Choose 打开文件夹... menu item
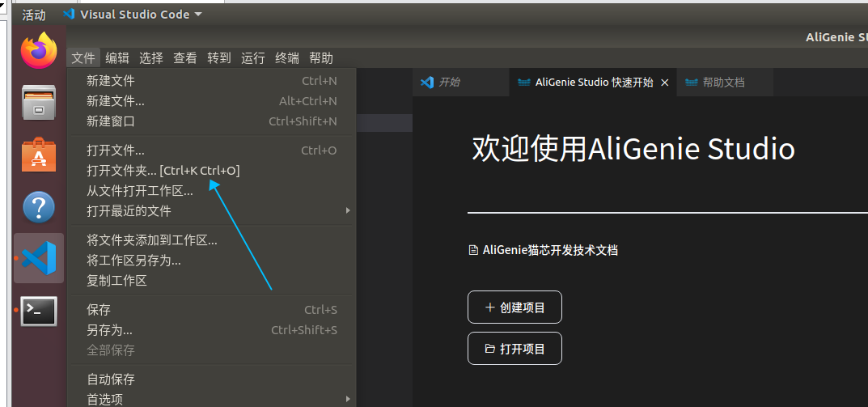 click(x=211, y=171)
